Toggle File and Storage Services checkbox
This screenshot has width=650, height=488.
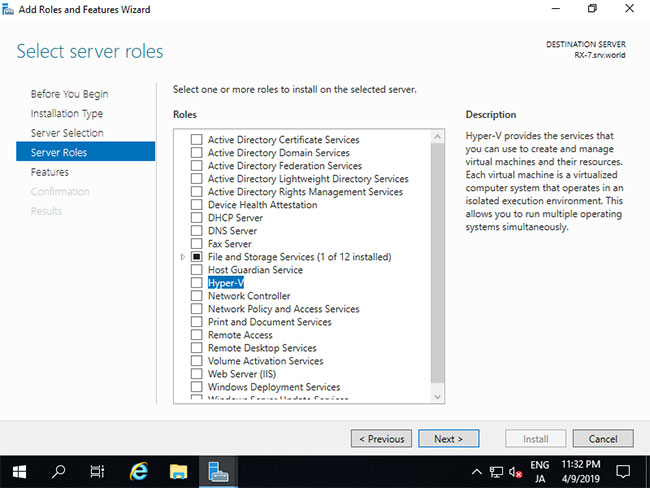[x=196, y=257]
